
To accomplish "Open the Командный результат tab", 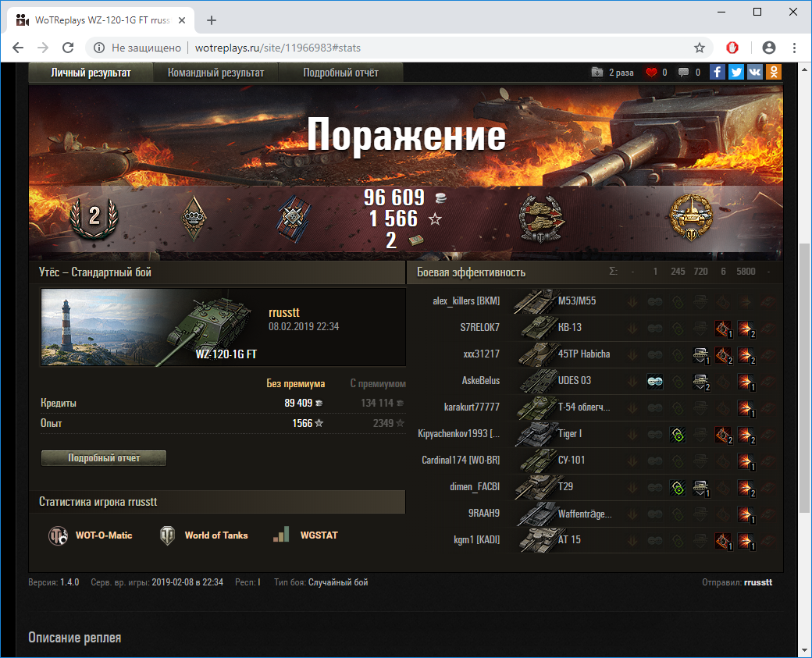I will coord(216,73).
